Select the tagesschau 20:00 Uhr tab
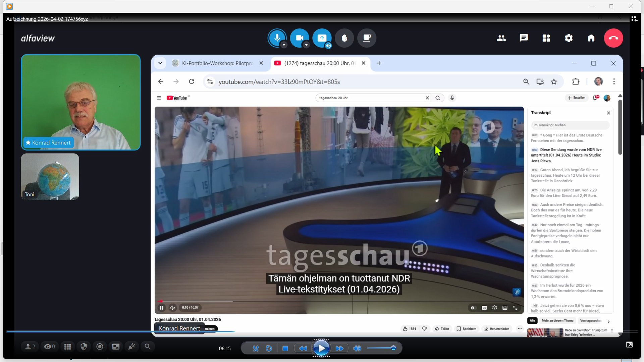Viewport: 644px width, 362px height. click(319, 63)
